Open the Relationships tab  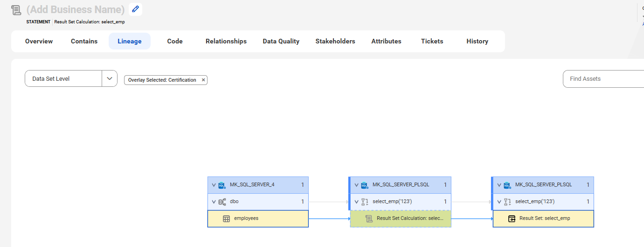(x=226, y=41)
